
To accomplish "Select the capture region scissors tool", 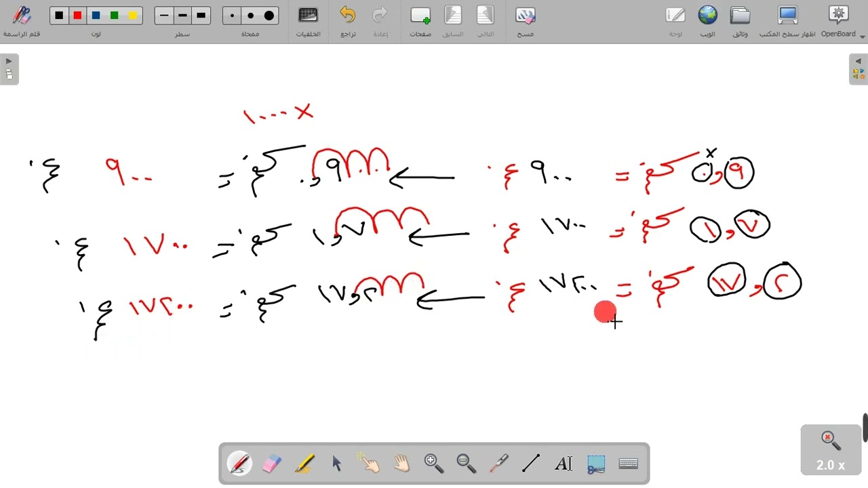I will [596, 464].
